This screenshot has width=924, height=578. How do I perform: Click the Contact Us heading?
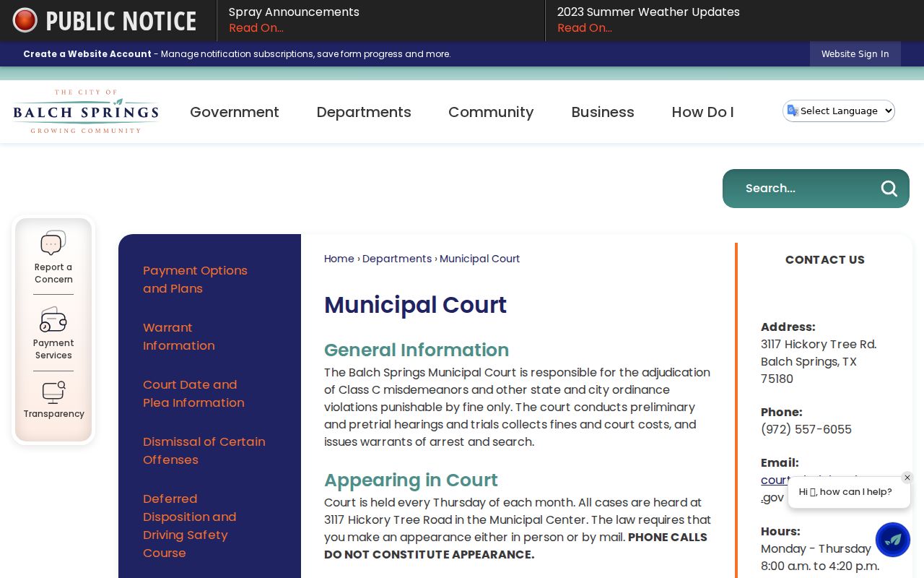[x=825, y=260]
